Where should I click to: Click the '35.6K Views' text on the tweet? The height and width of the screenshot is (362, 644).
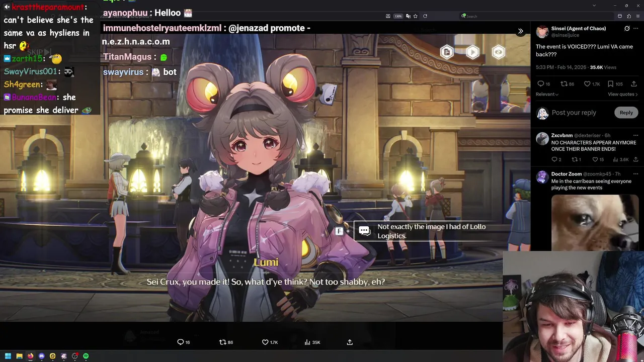pos(603,67)
